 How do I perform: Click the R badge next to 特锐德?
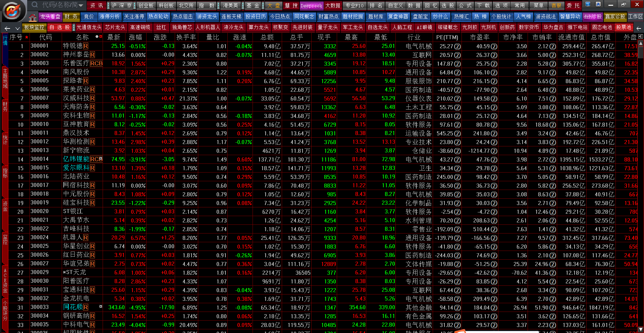[86, 46]
